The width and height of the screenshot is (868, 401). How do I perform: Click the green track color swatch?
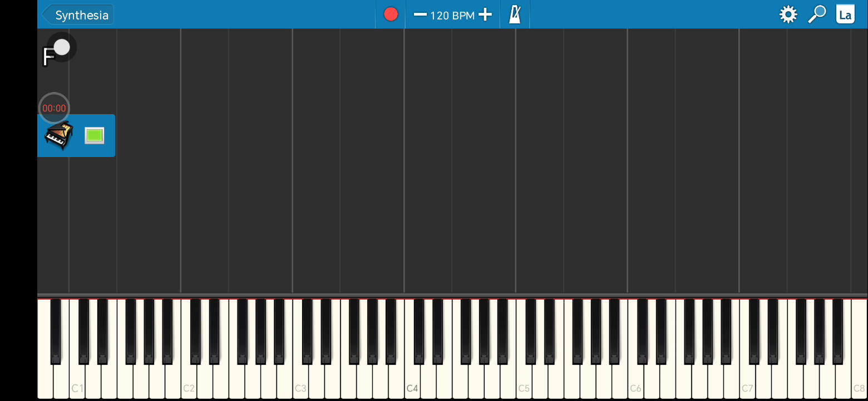pyautogui.click(x=94, y=135)
